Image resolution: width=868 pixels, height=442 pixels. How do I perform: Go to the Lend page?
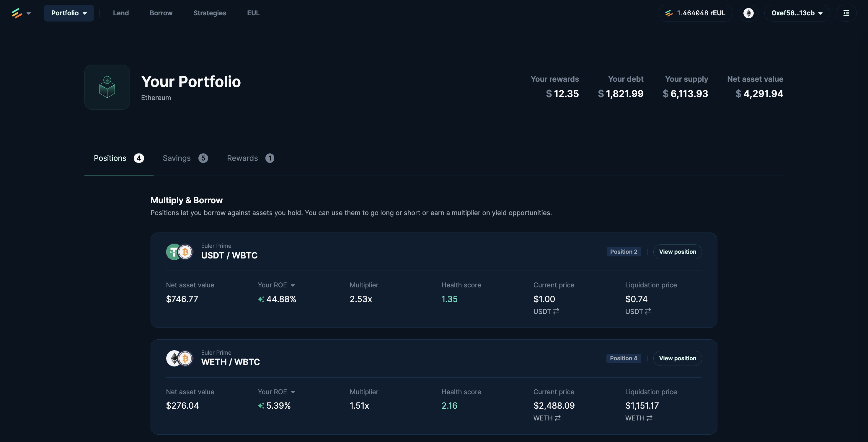click(121, 13)
